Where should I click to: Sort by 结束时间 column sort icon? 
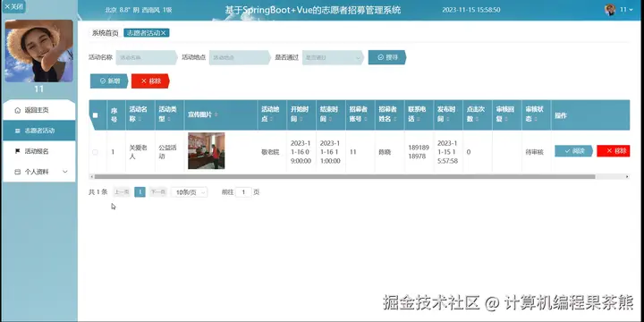pyautogui.click(x=331, y=119)
